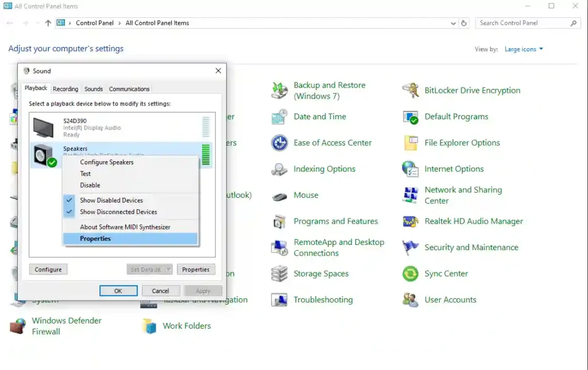Open the Programs and Features icon
Image resolution: width=588 pixels, height=370 pixels.
[x=280, y=221]
